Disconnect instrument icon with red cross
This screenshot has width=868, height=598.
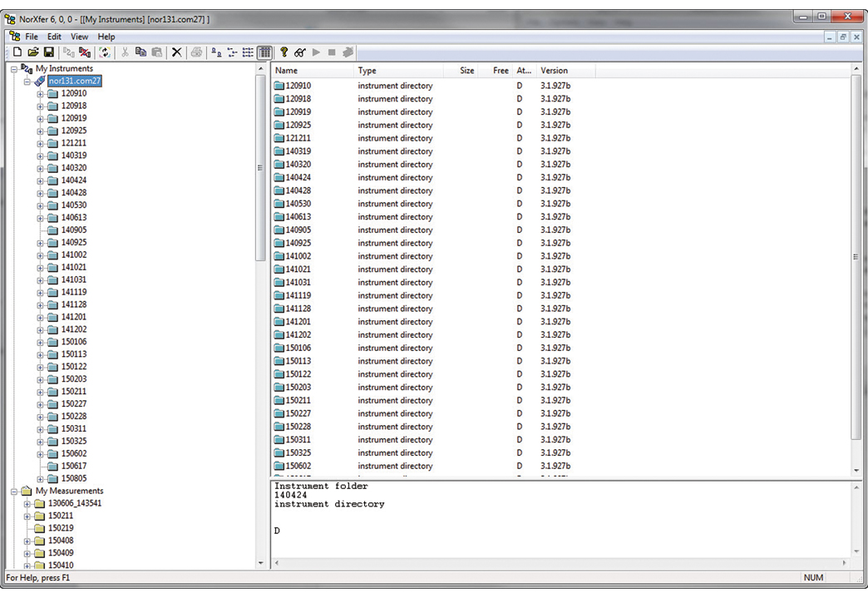point(85,52)
